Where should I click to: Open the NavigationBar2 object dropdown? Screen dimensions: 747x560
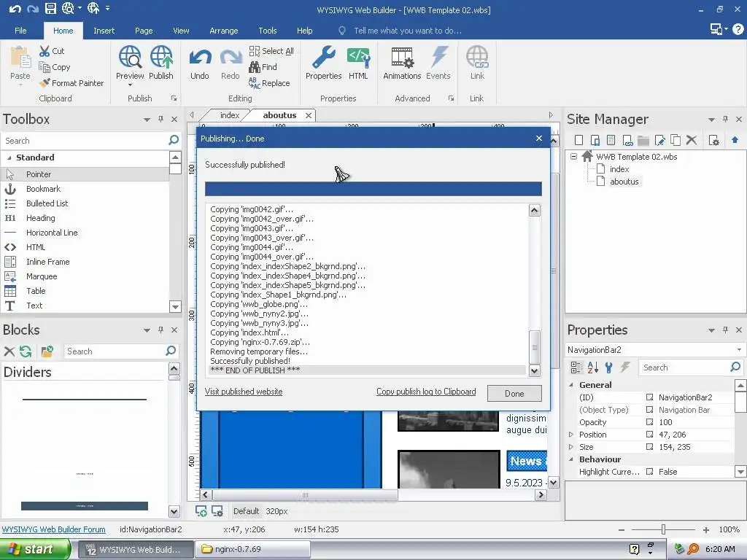click(739, 350)
